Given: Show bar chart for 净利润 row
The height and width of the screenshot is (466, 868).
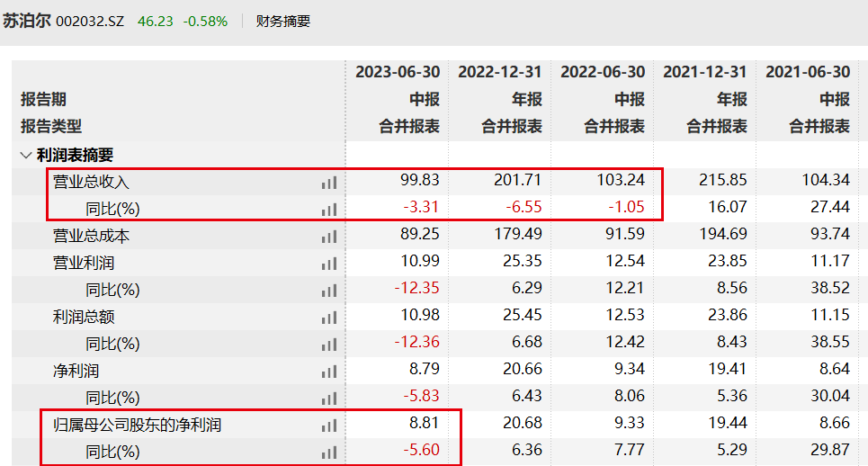Looking at the screenshot, I should [329, 372].
